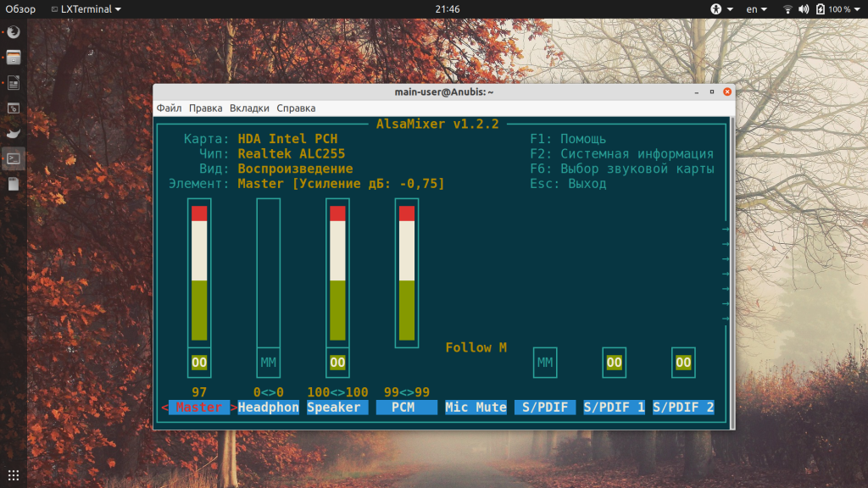The width and height of the screenshot is (868, 488).
Task: Open the file manager dock icon
Action: [x=14, y=58]
